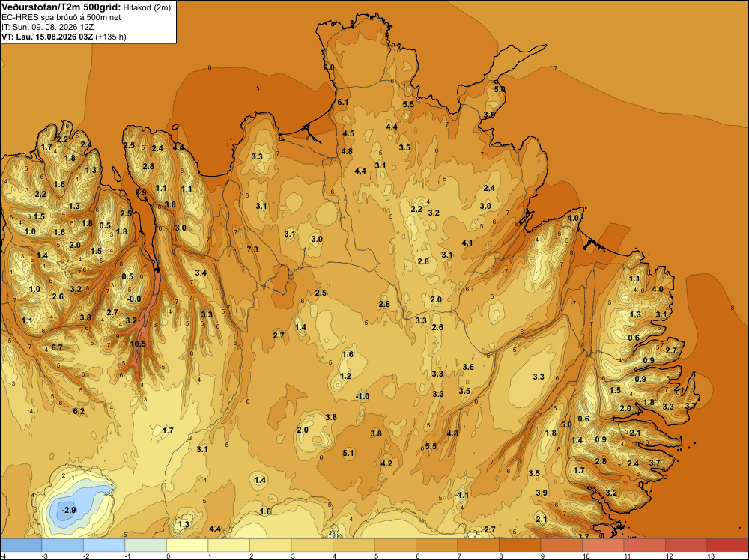Select legend swatch between -1 and 0
749x560 pixels.
click(146, 545)
